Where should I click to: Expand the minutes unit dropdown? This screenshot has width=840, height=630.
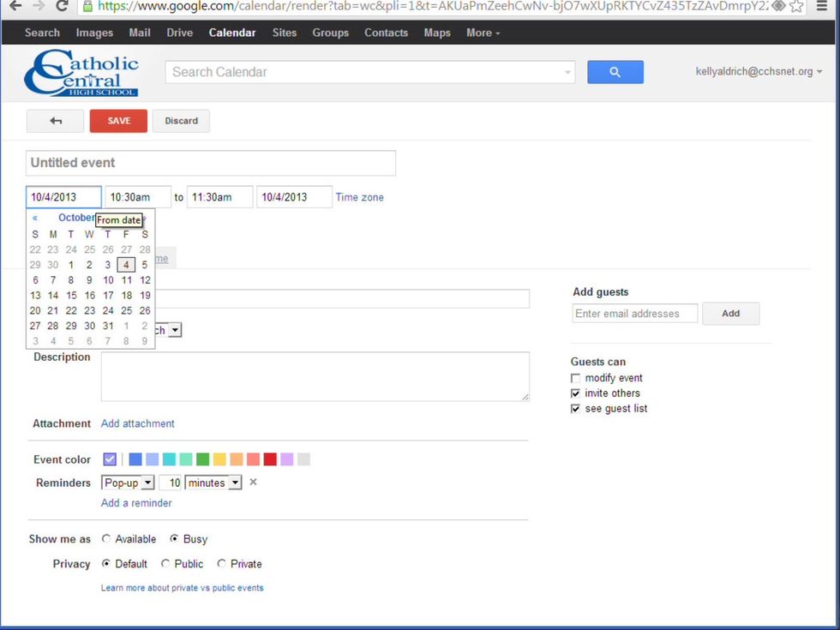(213, 483)
